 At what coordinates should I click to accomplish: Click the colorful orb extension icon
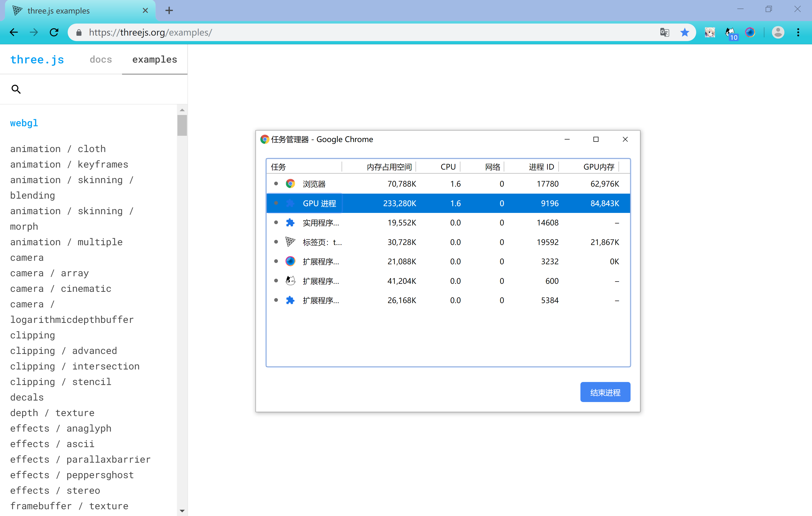point(750,32)
